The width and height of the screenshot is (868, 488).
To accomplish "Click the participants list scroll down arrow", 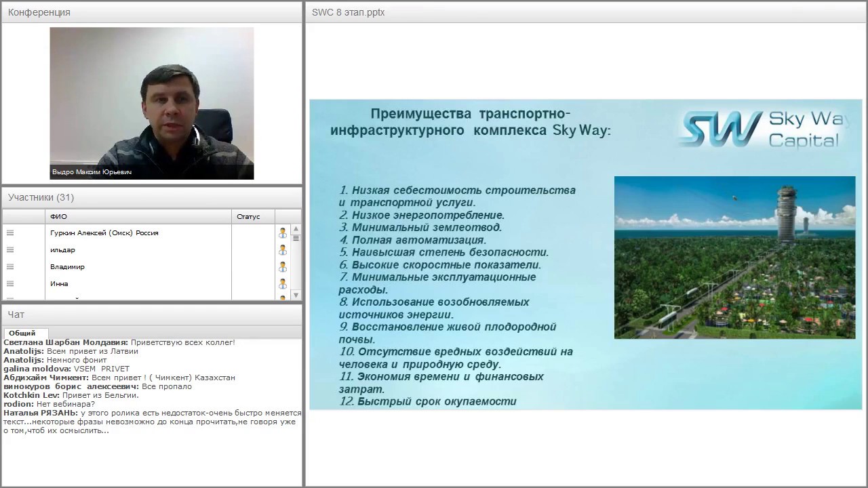I will (296, 296).
